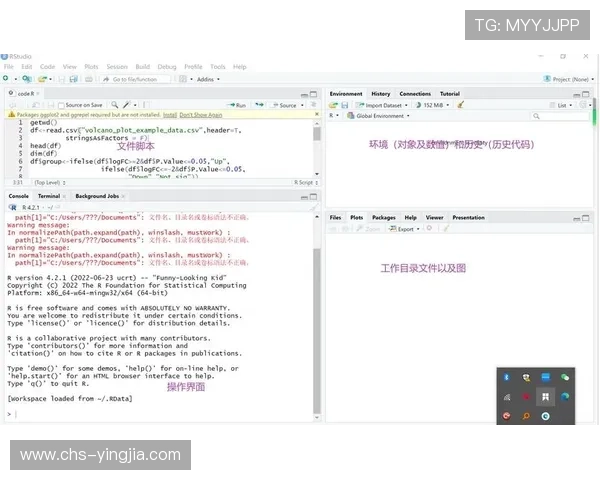Image resolution: width=600 pixels, height=480 pixels.
Task: Open WeChat from the system tray popup
Action: [x=565, y=378]
